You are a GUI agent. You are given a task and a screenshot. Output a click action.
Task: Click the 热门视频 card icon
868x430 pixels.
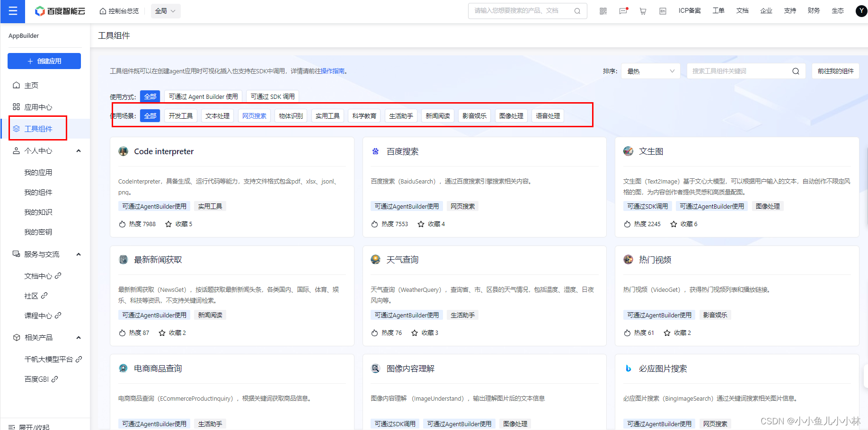tap(628, 260)
